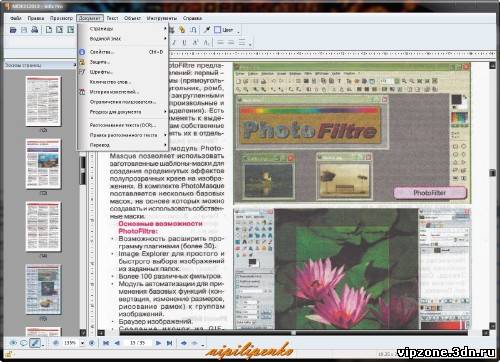Image resolution: width=500 pixels, height=362 pixels.
Task: Click the horizontal scrollbar thumb
Action: coord(293,333)
